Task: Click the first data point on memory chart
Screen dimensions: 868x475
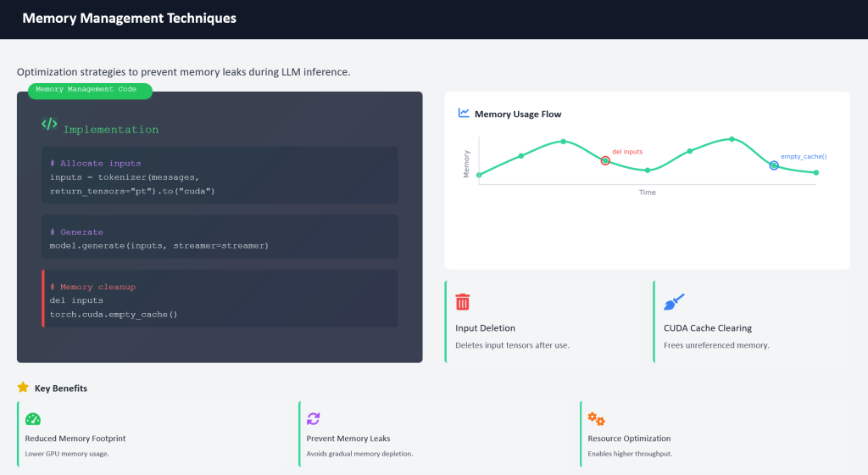Action: click(x=479, y=176)
